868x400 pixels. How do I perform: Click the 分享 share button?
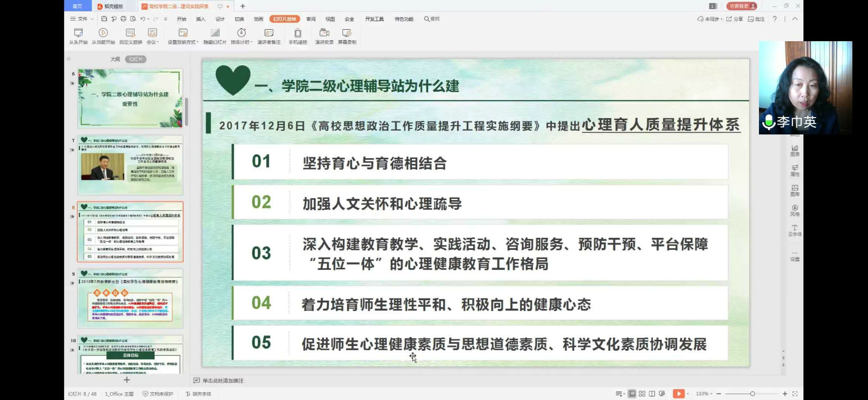735,19
